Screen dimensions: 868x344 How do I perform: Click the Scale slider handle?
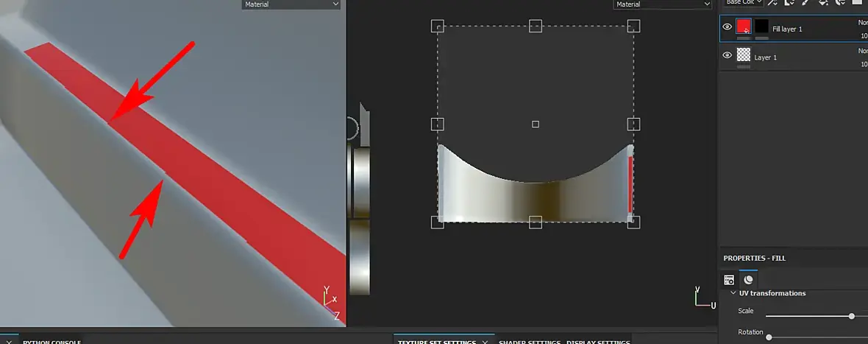(851, 316)
